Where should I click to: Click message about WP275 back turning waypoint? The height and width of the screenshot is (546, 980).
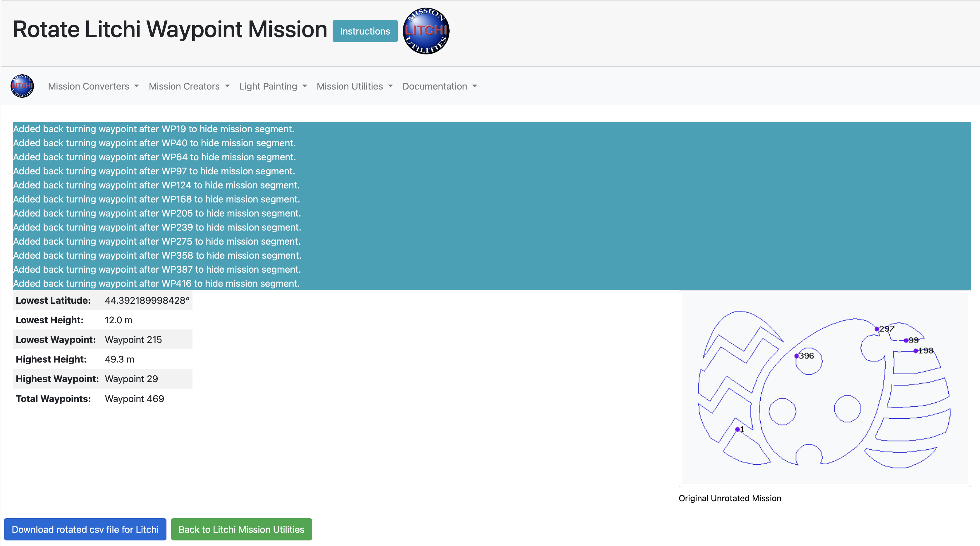pyautogui.click(x=157, y=242)
